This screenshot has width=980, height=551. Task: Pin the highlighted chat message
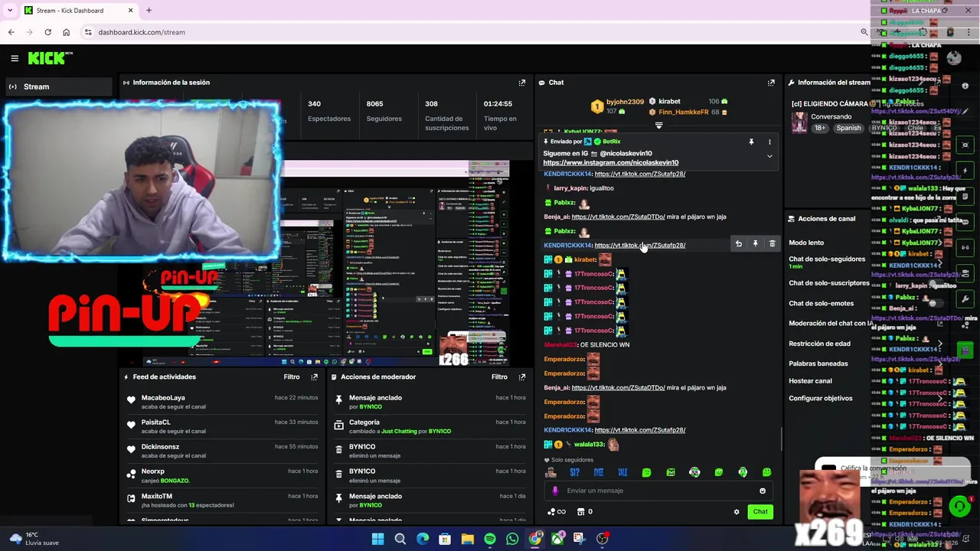tap(755, 244)
